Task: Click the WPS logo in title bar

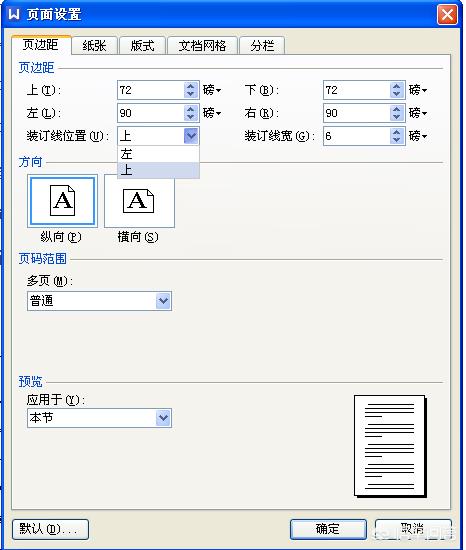Action: [x=14, y=14]
